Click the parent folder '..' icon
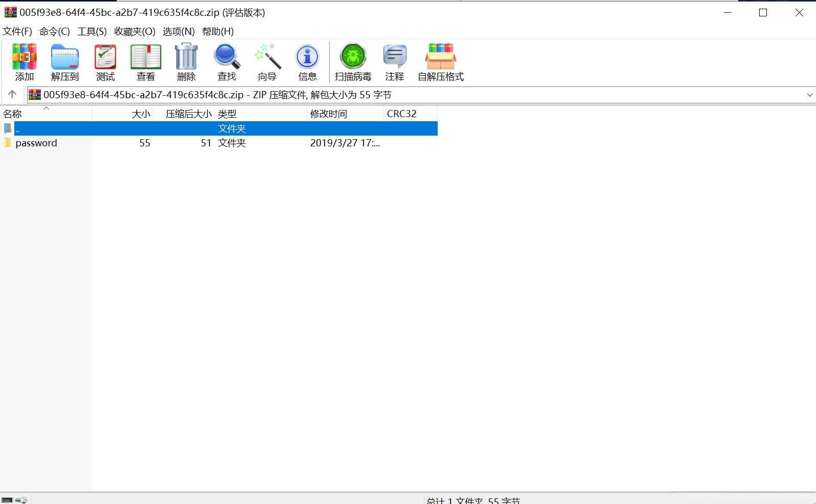 [x=8, y=128]
